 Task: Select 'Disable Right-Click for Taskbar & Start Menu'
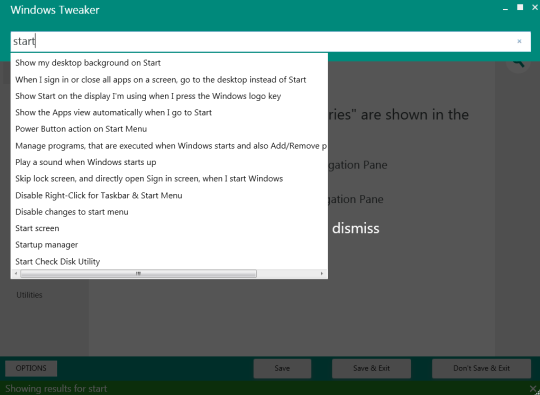[169, 195]
